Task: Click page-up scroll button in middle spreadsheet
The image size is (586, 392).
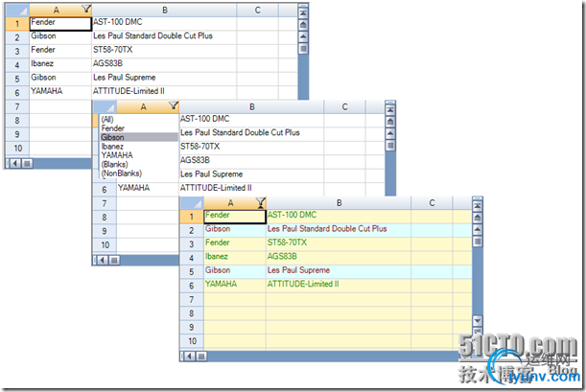Action: click(x=390, y=122)
